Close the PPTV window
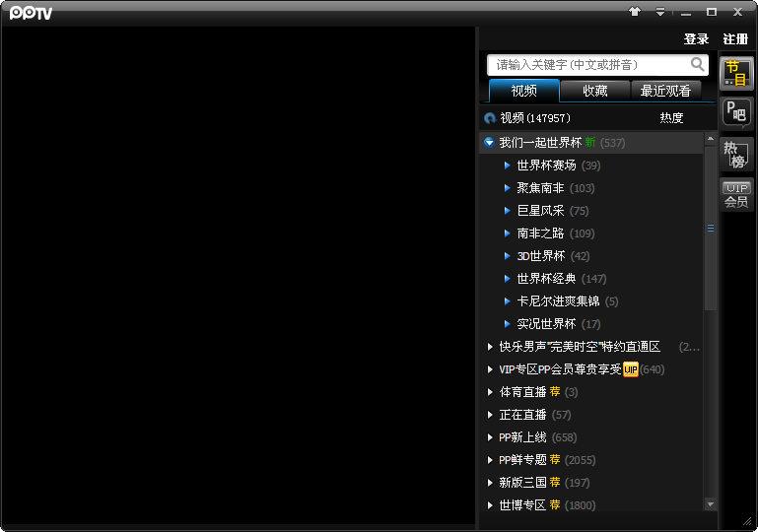Image resolution: width=758 pixels, height=532 pixels. pyautogui.click(x=737, y=12)
